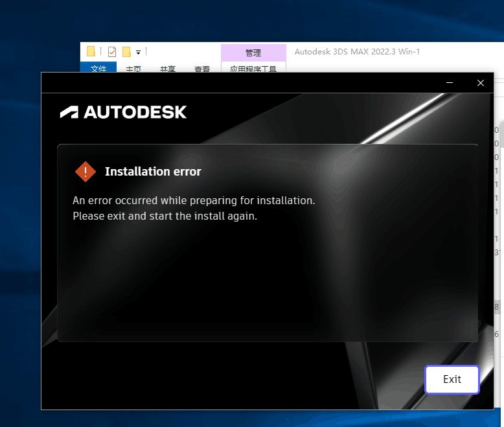504x427 pixels.
Task: Click the folder icon at Explorer title bar
Action: click(x=91, y=51)
